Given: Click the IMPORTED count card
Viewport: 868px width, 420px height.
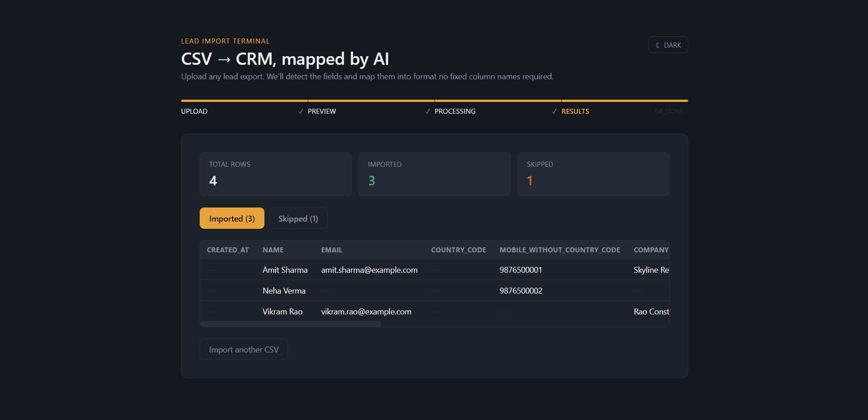Looking at the screenshot, I should [x=434, y=174].
